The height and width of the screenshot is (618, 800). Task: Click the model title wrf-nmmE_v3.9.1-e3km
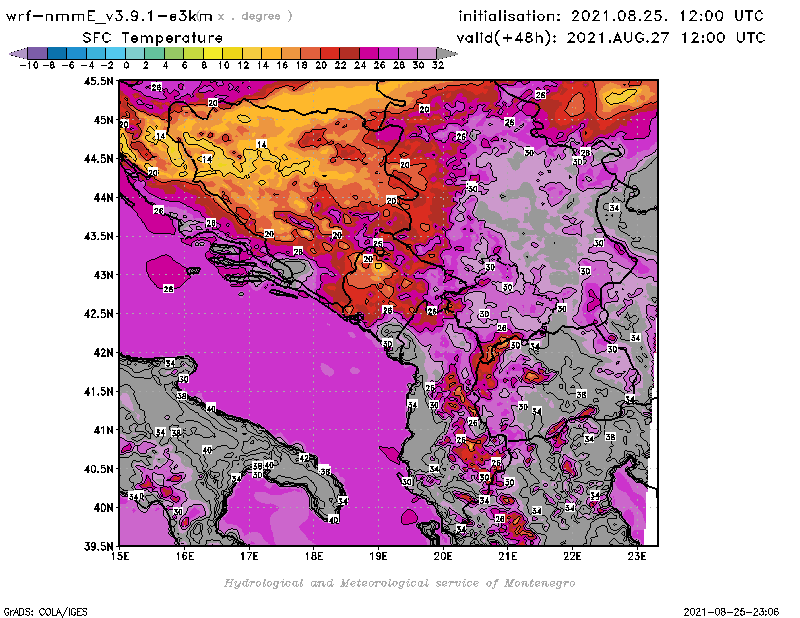point(109,16)
